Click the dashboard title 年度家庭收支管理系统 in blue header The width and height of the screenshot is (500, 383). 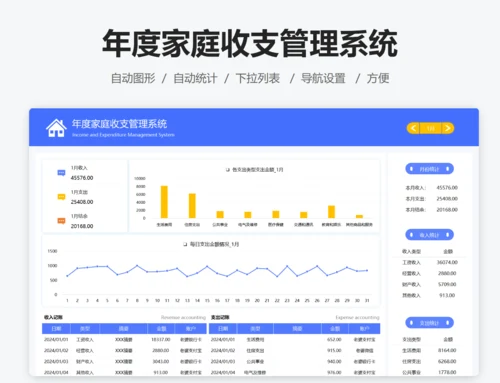coord(119,124)
